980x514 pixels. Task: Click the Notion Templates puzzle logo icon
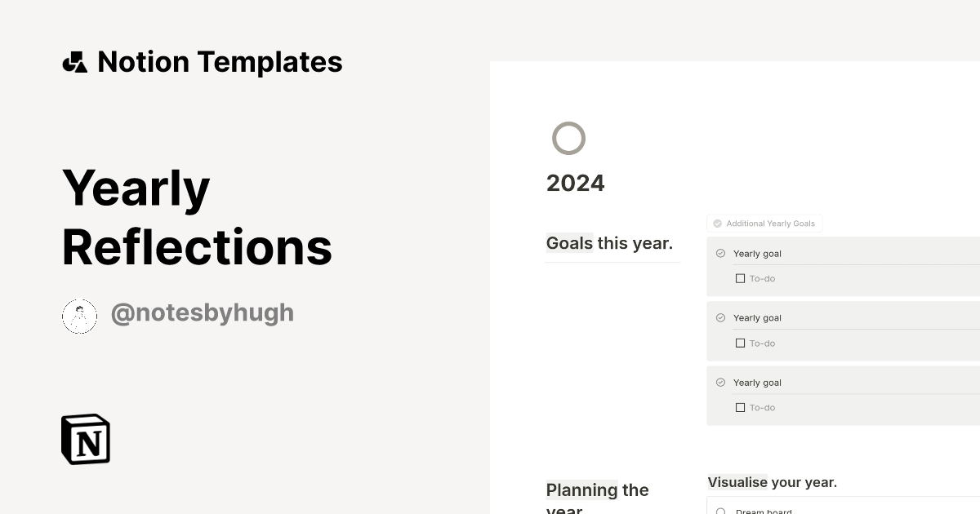pos(75,61)
